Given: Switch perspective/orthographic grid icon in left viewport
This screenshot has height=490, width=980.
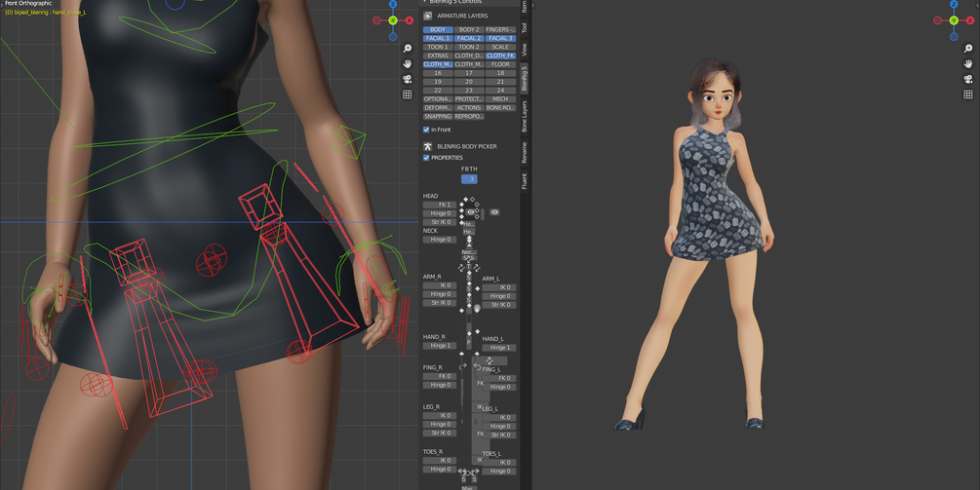Looking at the screenshot, I should point(408,94).
